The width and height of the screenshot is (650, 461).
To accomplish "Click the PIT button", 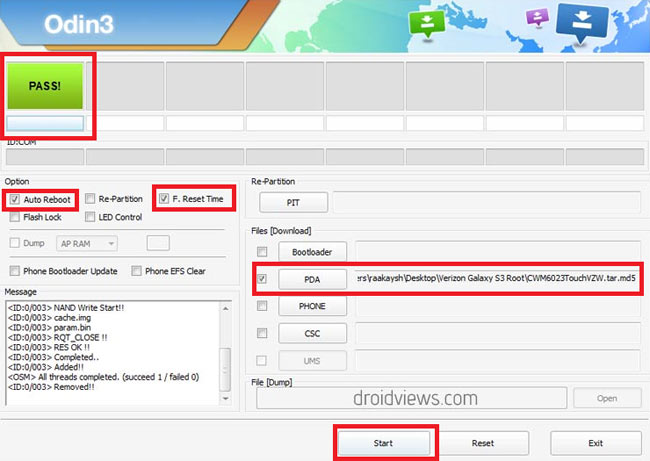I will [293, 203].
